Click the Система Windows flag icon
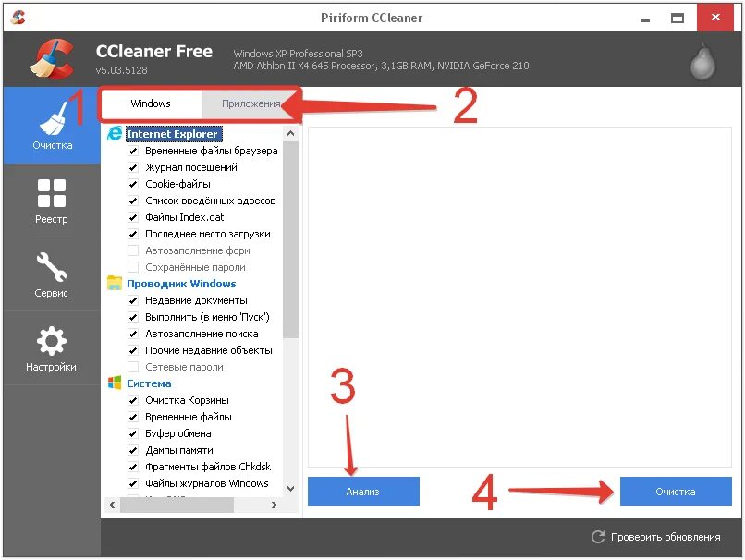The width and height of the screenshot is (745, 560). tap(115, 383)
